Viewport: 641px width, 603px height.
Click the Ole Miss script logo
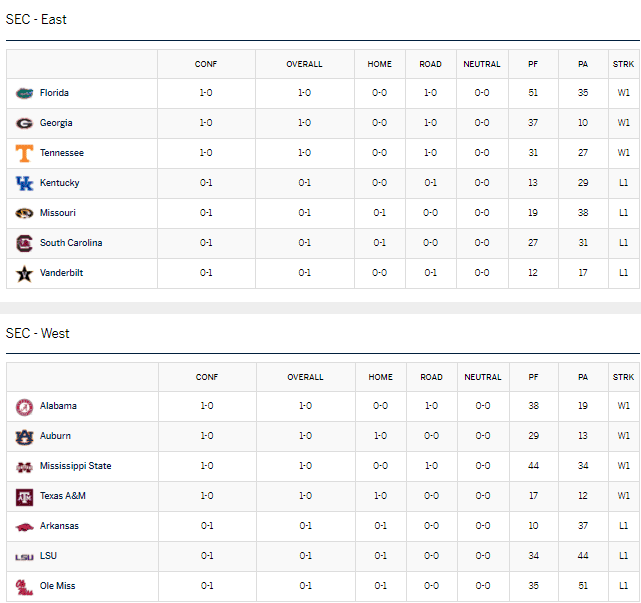point(24,587)
